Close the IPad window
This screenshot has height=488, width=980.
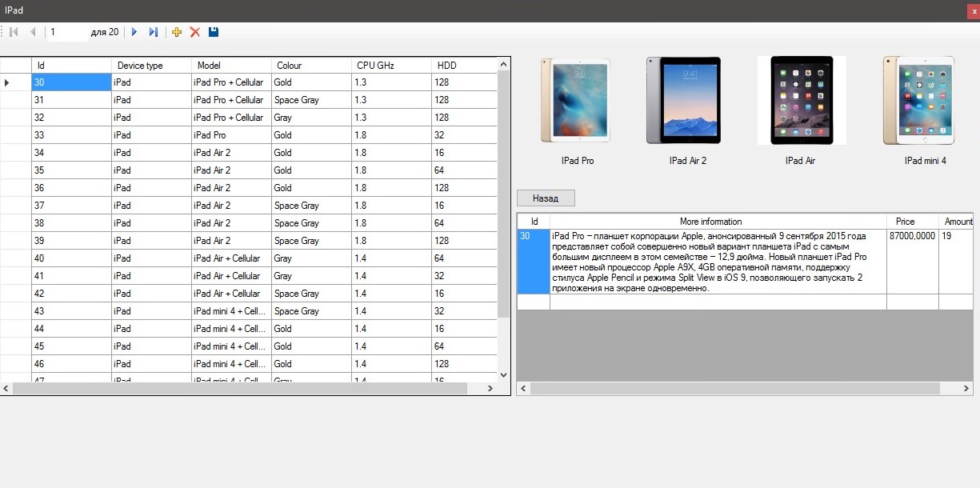[x=974, y=10]
